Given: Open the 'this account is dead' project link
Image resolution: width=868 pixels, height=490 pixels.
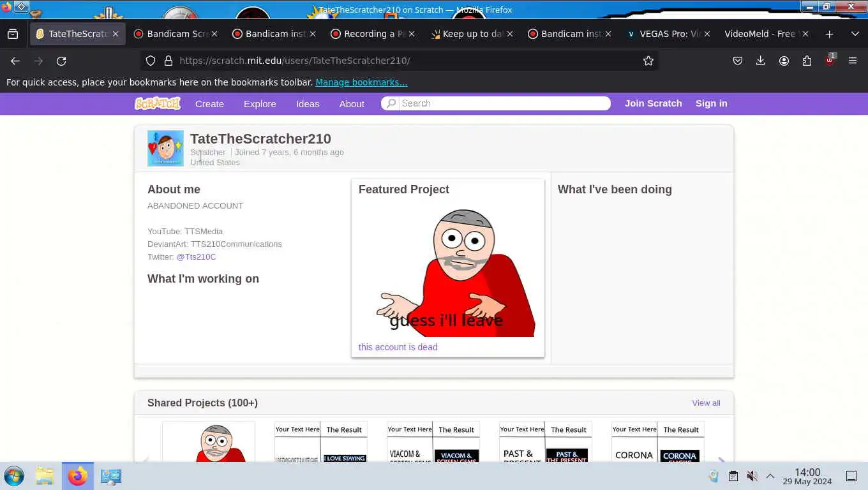Looking at the screenshot, I should [x=398, y=347].
